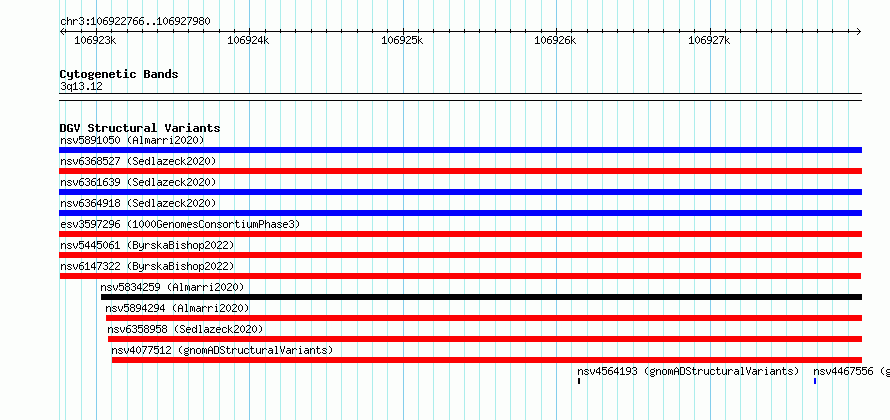This screenshot has height=420, width=890.
Task: Open the nsv5894294 (Almarri2020) label
Action: click(177, 308)
